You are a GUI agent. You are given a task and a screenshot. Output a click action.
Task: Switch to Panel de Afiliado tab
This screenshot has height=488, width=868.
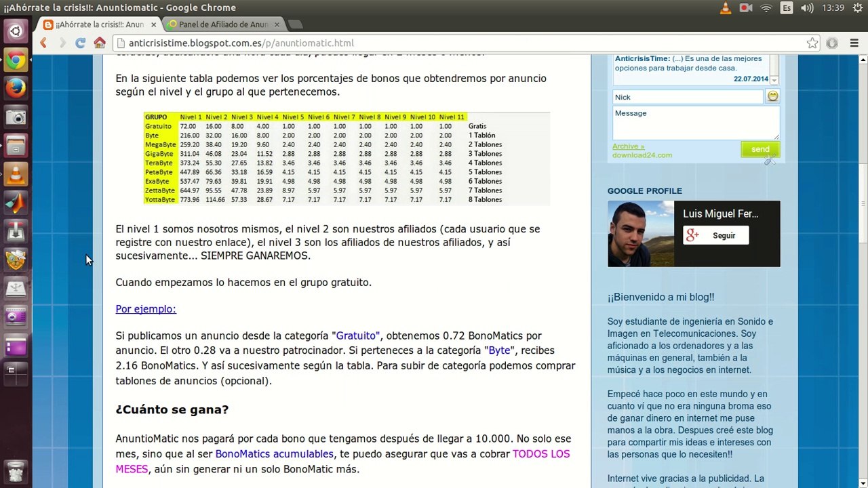(x=224, y=24)
